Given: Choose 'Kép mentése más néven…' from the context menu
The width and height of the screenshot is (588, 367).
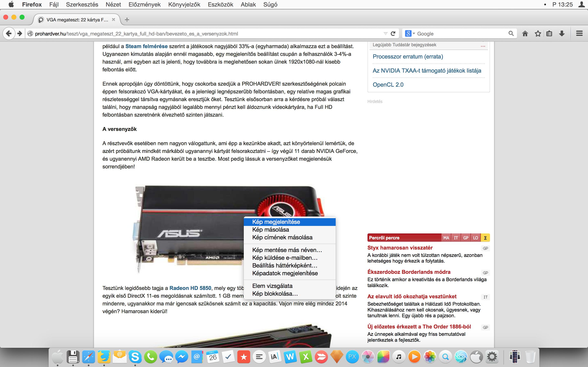Looking at the screenshot, I should [x=287, y=250].
